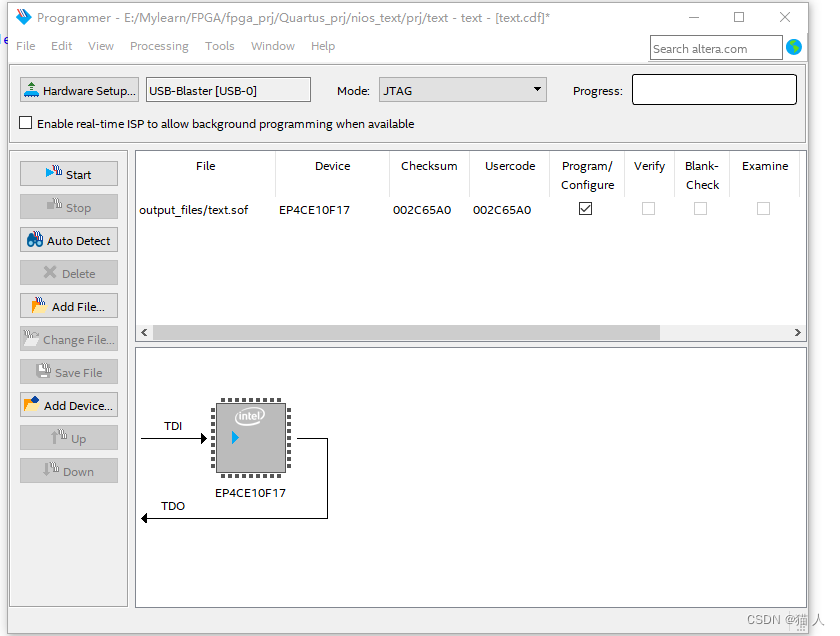This screenshot has height=636, width=840.
Task: Click the Down button
Action: pyautogui.click(x=69, y=471)
